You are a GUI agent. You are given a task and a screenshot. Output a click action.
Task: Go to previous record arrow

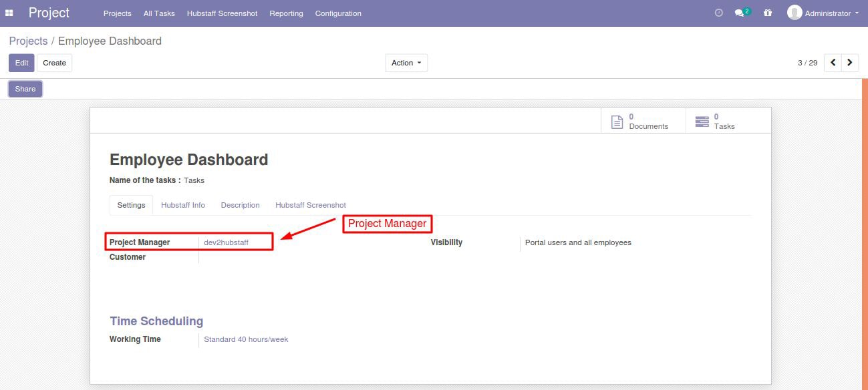tap(833, 63)
